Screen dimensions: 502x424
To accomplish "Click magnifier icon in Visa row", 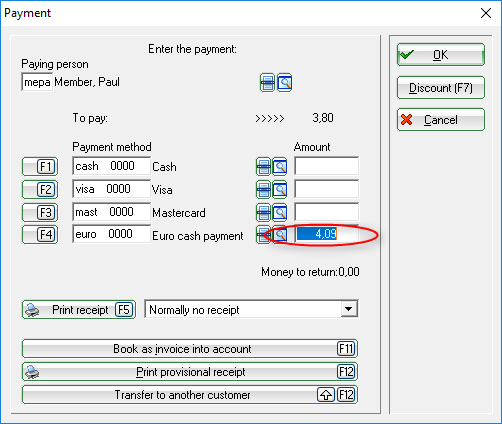I will pyautogui.click(x=280, y=190).
